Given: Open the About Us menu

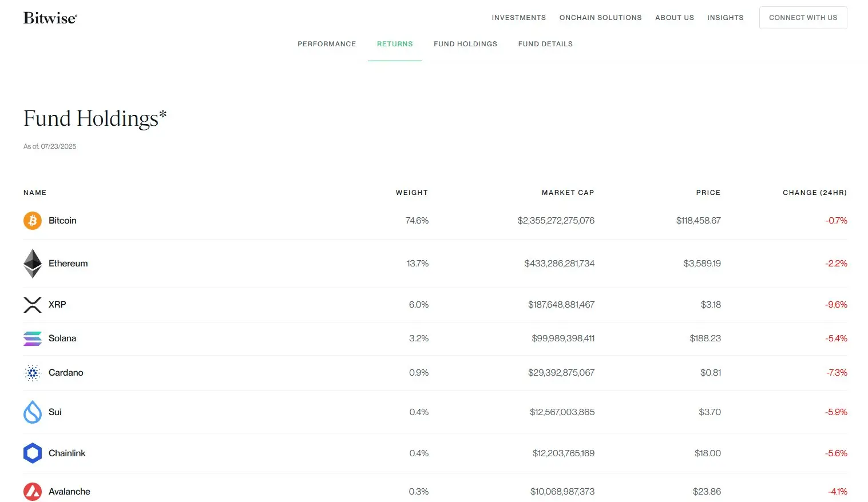Looking at the screenshot, I should click(x=675, y=18).
